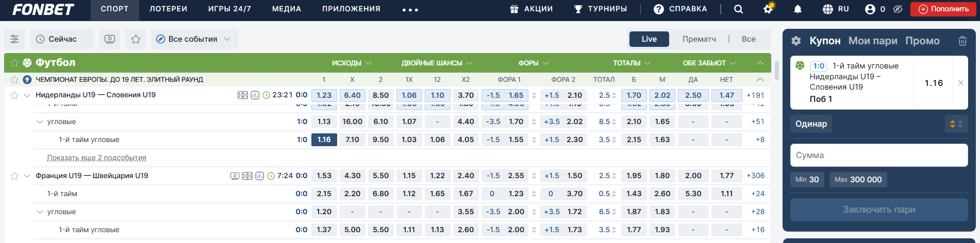Screen dimensions: 980x243
Task: Open the search magnifier icon
Action: 738,9
